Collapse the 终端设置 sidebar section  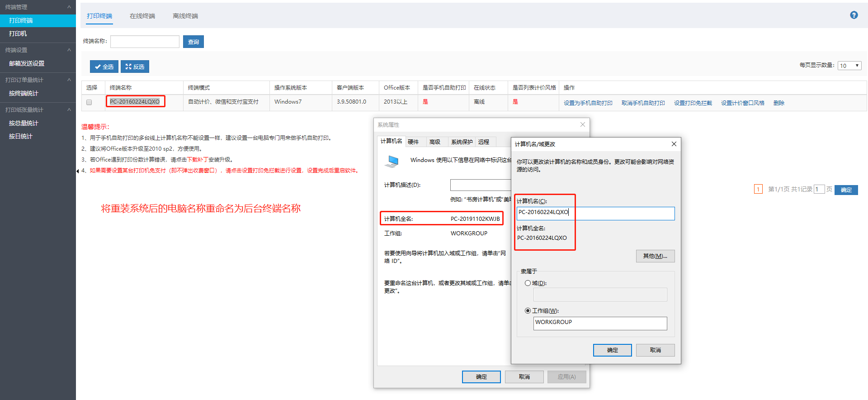[69, 50]
